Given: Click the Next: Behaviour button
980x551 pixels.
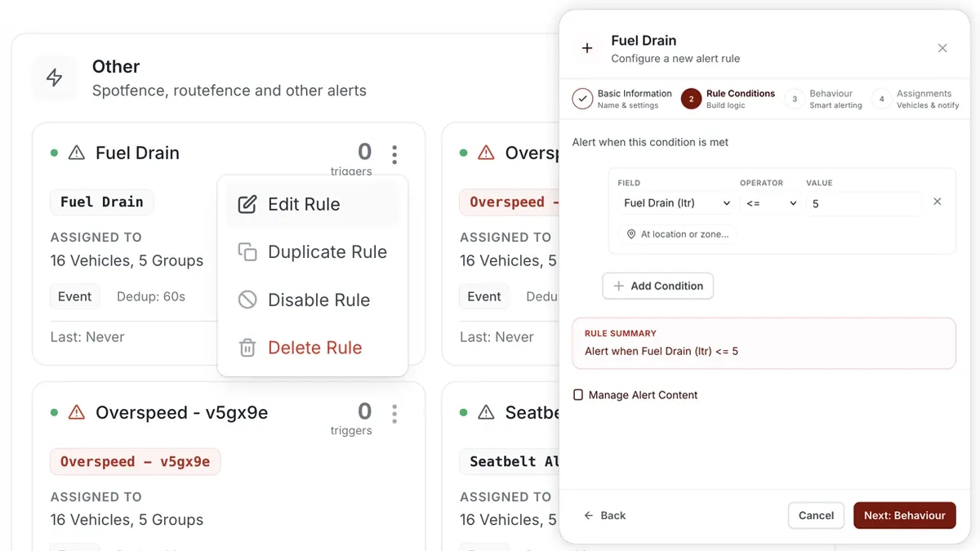Looking at the screenshot, I should pos(905,515).
